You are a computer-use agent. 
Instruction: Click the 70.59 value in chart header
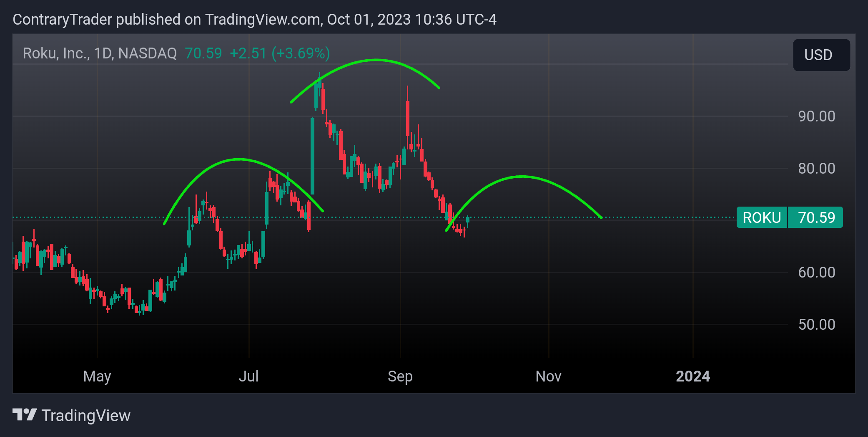pyautogui.click(x=203, y=53)
